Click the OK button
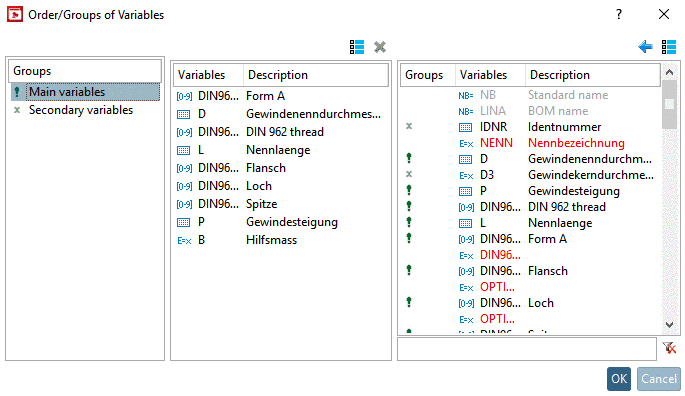 coord(619,379)
